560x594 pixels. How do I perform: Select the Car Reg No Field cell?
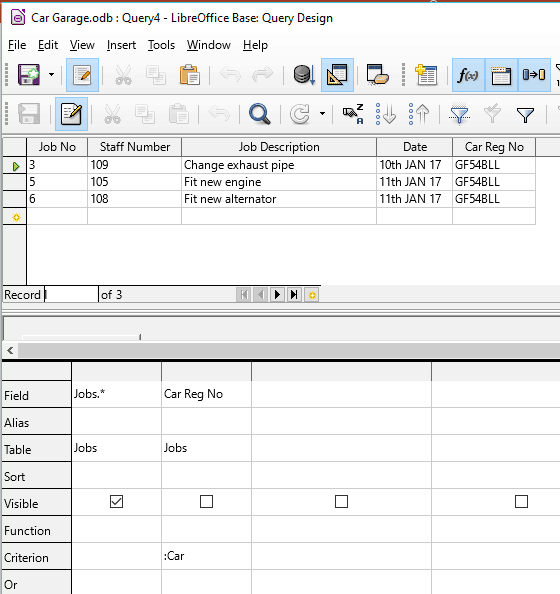coord(206,394)
